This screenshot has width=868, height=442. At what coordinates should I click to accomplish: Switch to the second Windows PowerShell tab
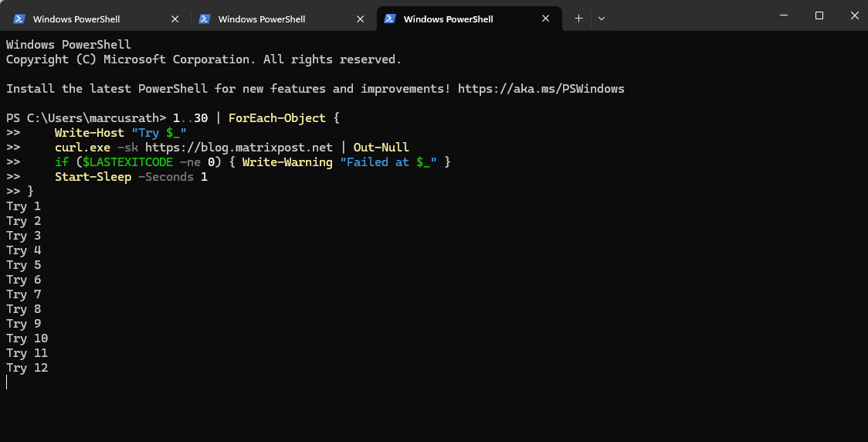(x=262, y=19)
